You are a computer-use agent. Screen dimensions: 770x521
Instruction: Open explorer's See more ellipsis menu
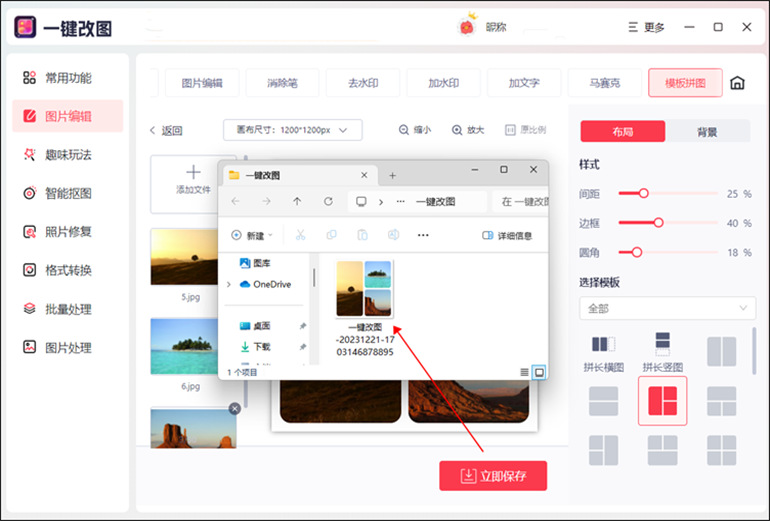click(x=423, y=235)
